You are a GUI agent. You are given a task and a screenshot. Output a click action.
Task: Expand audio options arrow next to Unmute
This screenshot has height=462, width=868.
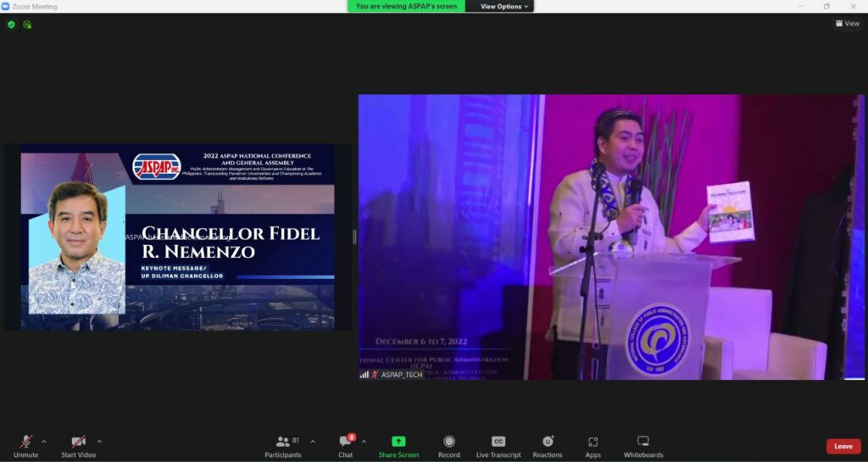pyautogui.click(x=44, y=441)
